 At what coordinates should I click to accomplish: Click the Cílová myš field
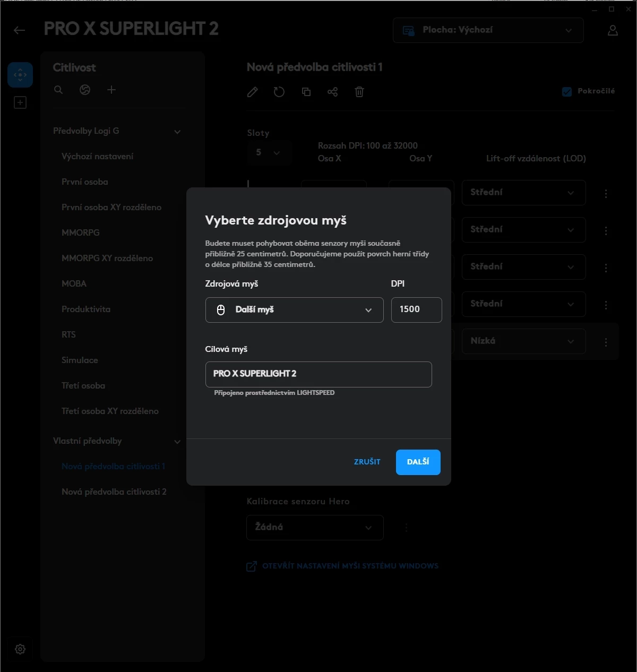(318, 374)
